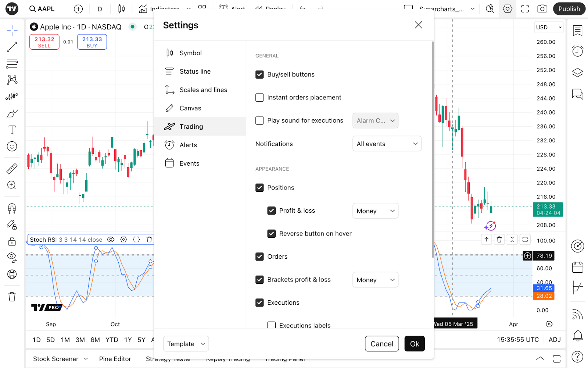The width and height of the screenshot is (588, 368).
Task: Open the notifications bell
Action: tap(578, 336)
